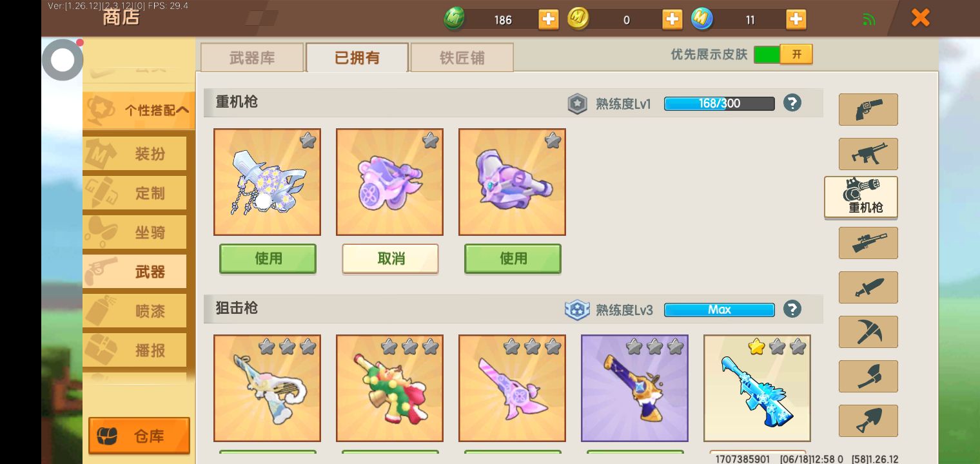Select the knife category icon
Image resolution: width=980 pixels, height=464 pixels.
[868, 287]
